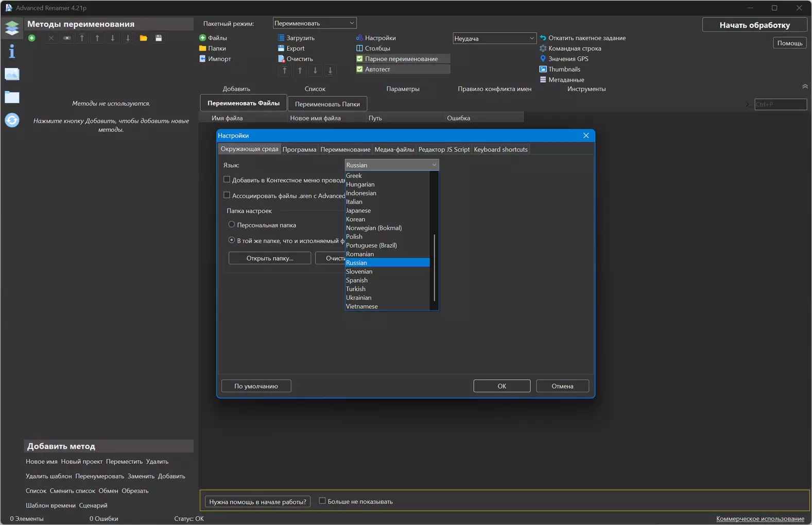812x525 pixels.
Task: Confirm settings with the OK button
Action: [x=502, y=386]
